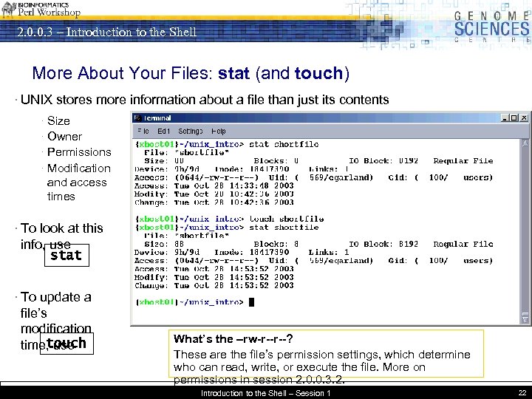Open the File menu in Terminal
532x399 pixels.
pos(143,132)
